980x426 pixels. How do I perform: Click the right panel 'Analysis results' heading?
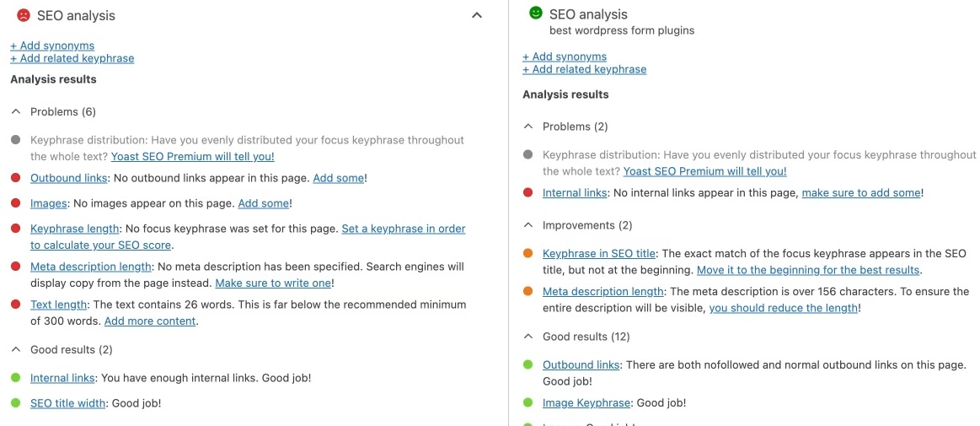tap(565, 95)
